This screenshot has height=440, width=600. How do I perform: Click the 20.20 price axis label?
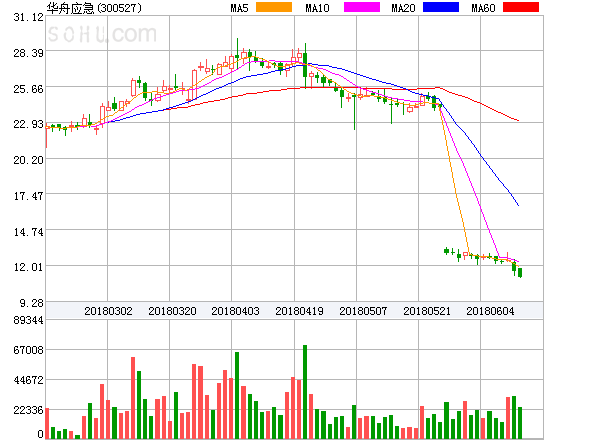tap(29, 160)
